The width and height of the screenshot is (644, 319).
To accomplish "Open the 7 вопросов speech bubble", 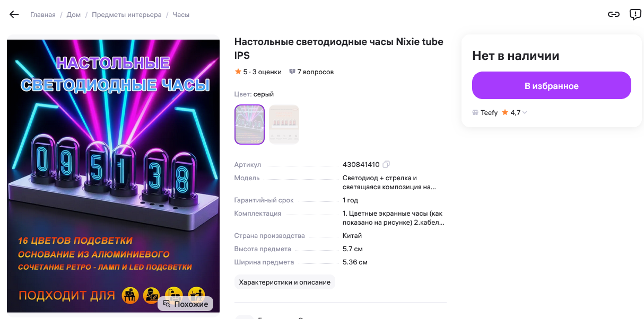I will pyautogui.click(x=292, y=72).
